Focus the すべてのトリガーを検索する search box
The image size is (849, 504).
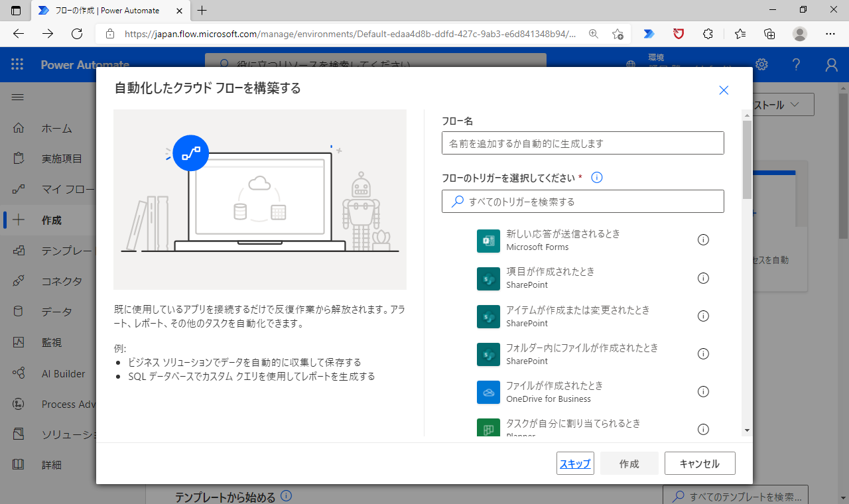pyautogui.click(x=583, y=202)
